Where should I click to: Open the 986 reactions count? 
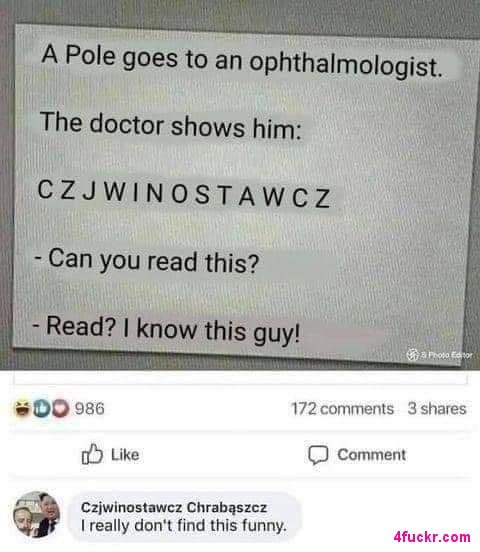[89, 409]
